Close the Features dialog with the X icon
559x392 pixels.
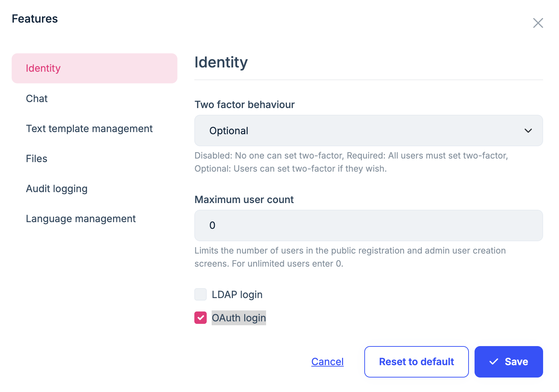[538, 23]
